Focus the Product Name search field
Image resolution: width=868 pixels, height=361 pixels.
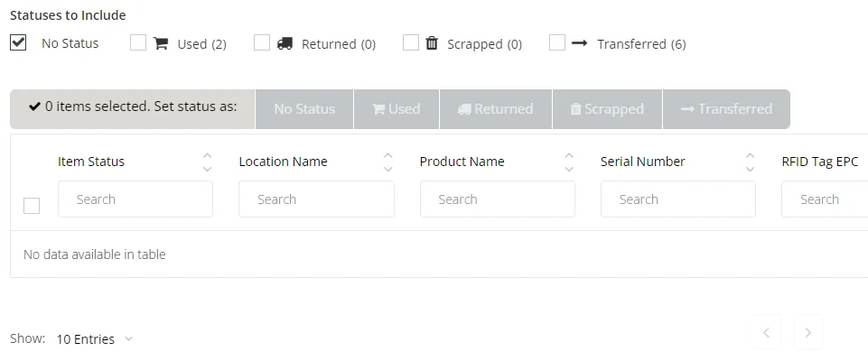[497, 199]
